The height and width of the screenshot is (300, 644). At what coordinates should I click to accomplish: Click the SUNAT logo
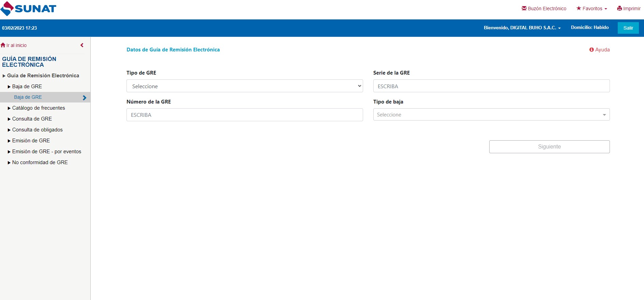point(28,9)
